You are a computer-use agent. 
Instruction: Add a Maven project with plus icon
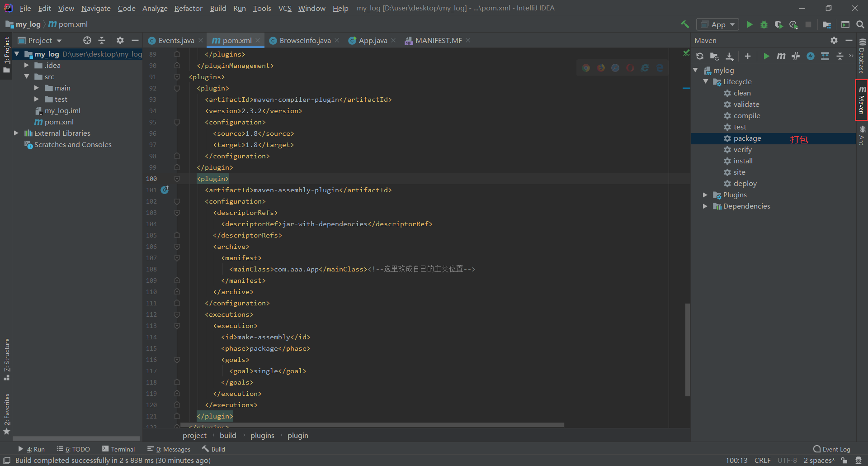click(x=748, y=56)
